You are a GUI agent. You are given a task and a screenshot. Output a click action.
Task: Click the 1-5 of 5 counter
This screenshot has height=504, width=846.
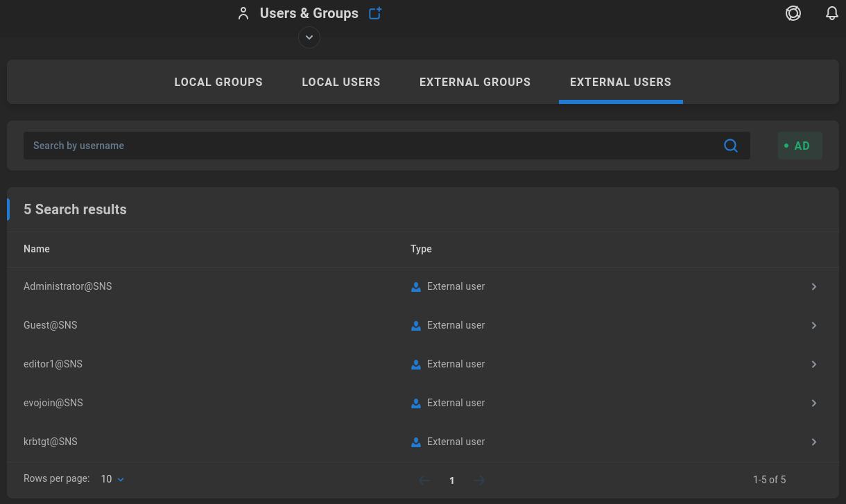(x=769, y=480)
